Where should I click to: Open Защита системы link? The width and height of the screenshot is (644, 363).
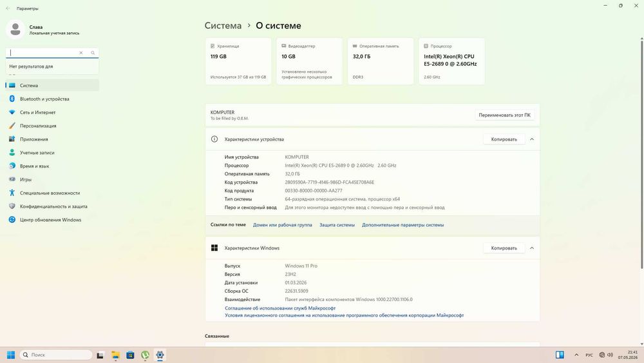(337, 225)
